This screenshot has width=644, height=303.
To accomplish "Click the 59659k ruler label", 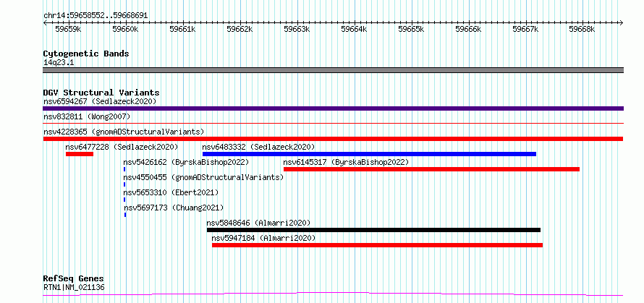I will (68, 29).
